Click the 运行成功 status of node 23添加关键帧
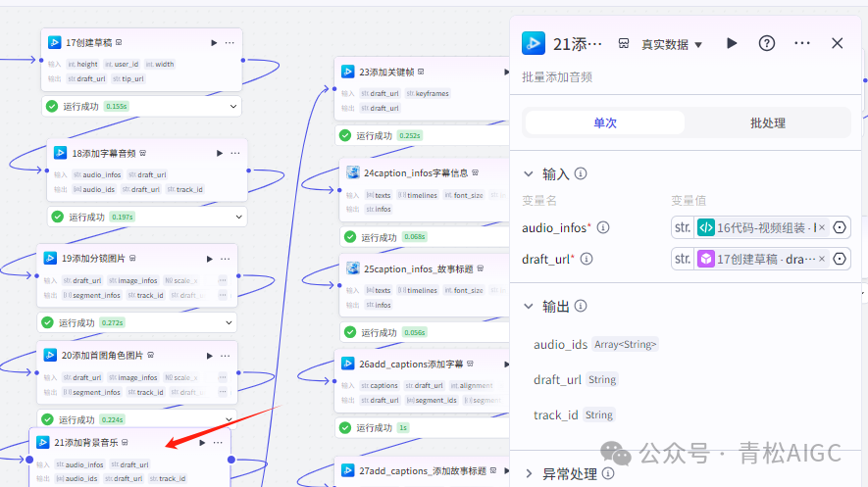The image size is (868, 487). tap(374, 135)
